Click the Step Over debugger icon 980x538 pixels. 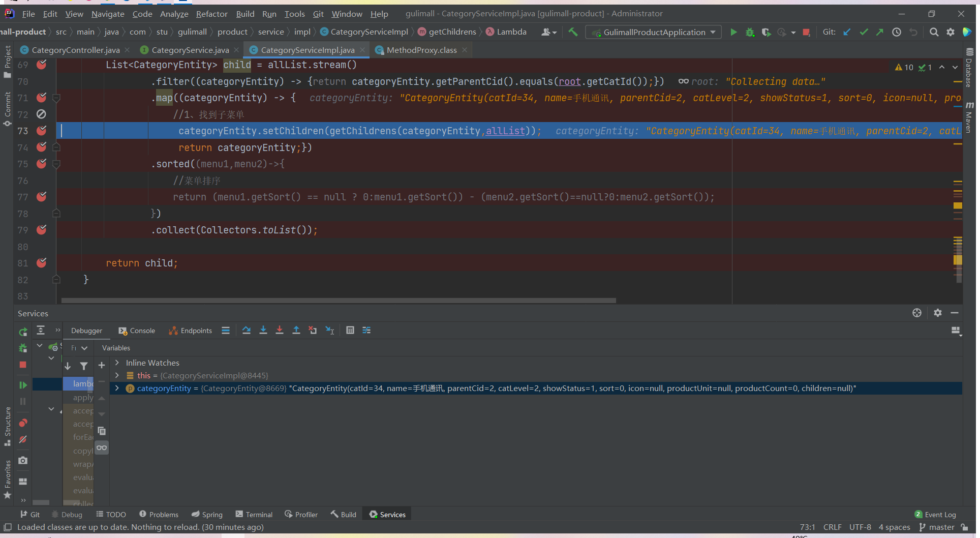click(247, 331)
